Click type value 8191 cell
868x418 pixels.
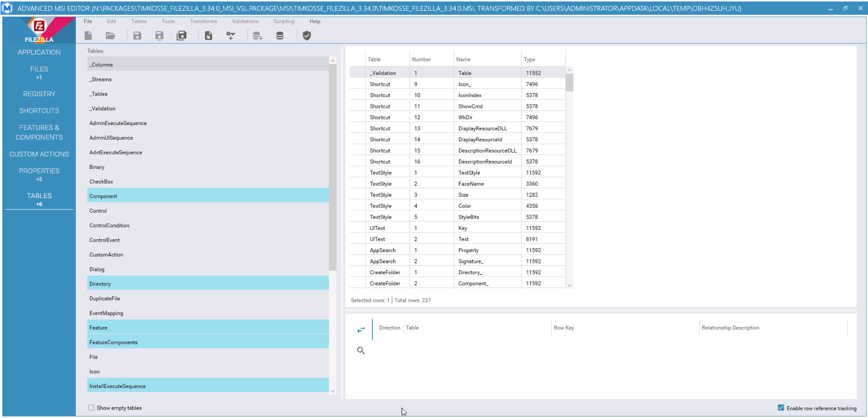click(x=543, y=239)
